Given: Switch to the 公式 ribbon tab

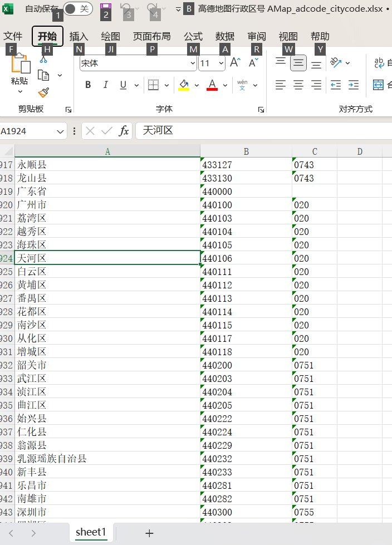Looking at the screenshot, I should coord(193,36).
